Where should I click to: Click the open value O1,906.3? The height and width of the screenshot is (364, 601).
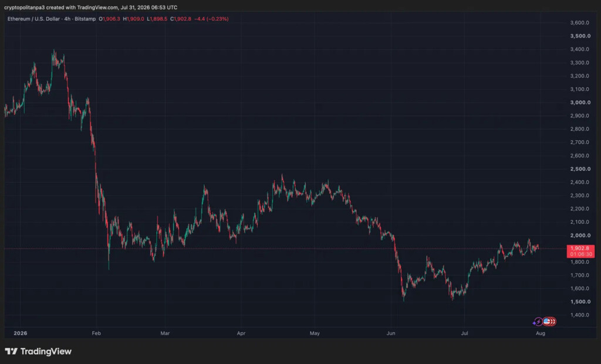[110, 19]
